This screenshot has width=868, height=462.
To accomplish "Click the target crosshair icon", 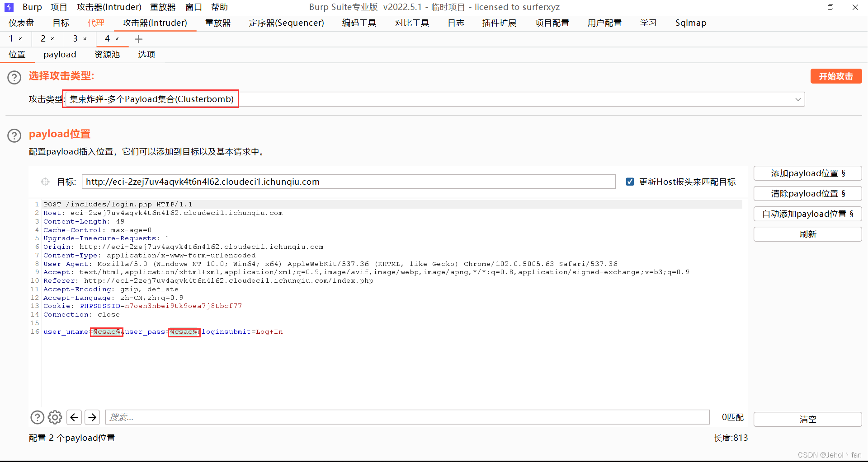I will coord(45,182).
